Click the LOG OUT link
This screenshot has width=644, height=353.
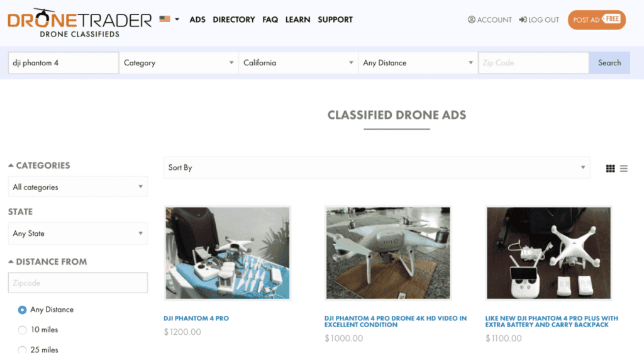click(x=539, y=20)
